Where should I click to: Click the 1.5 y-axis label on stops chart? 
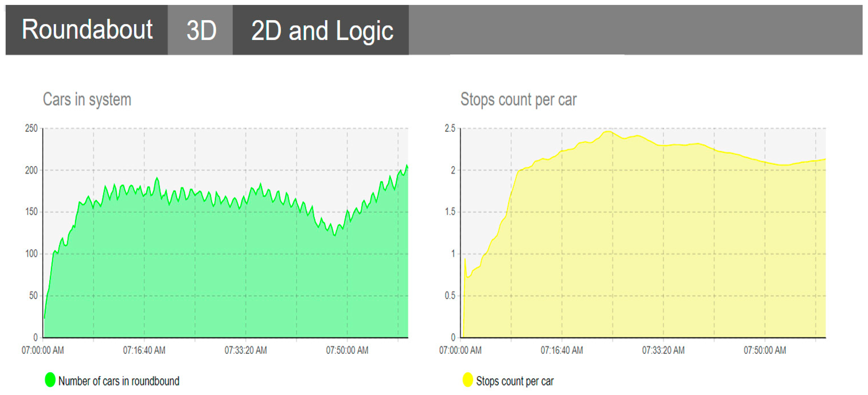450,212
